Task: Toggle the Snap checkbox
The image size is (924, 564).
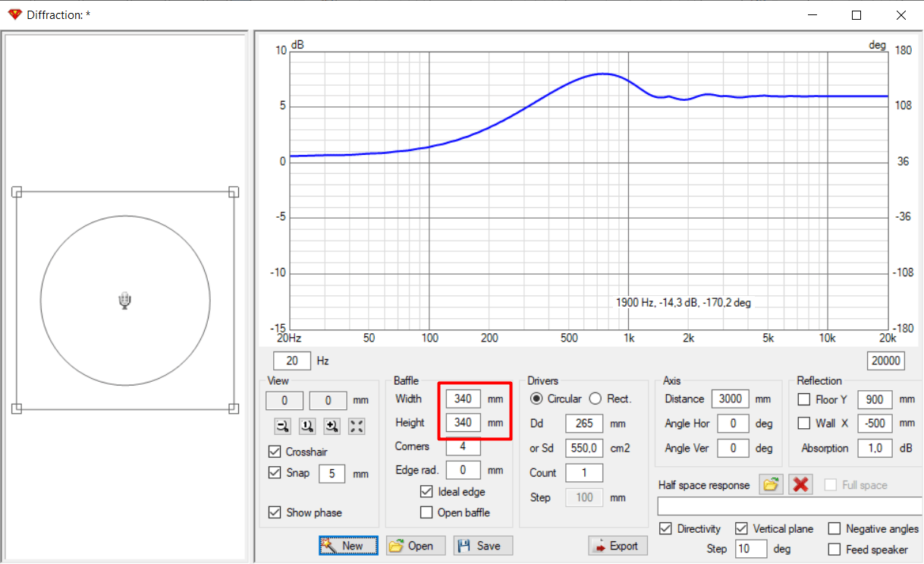Action: 275,473
